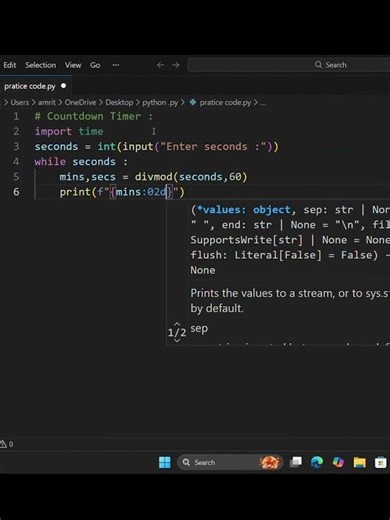The image size is (390, 520).
Task: Click the VS Code command center search box
Action: click(289, 65)
